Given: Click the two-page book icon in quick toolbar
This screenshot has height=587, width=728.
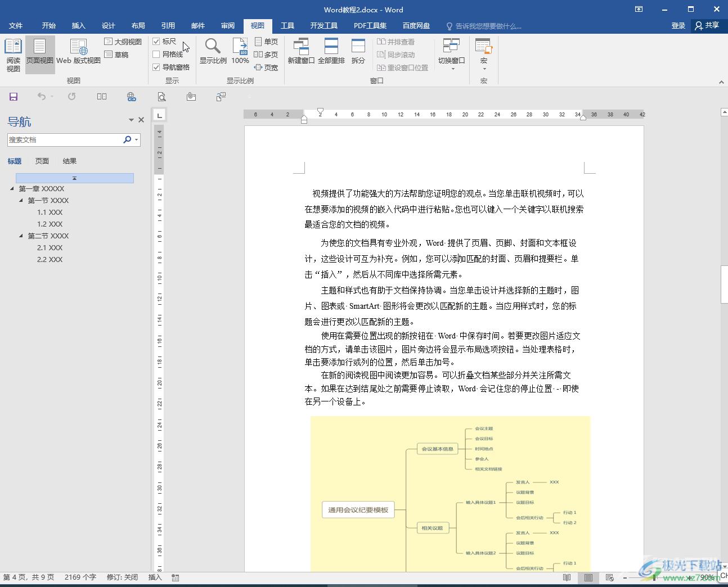Looking at the screenshot, I should pos(102,97).
